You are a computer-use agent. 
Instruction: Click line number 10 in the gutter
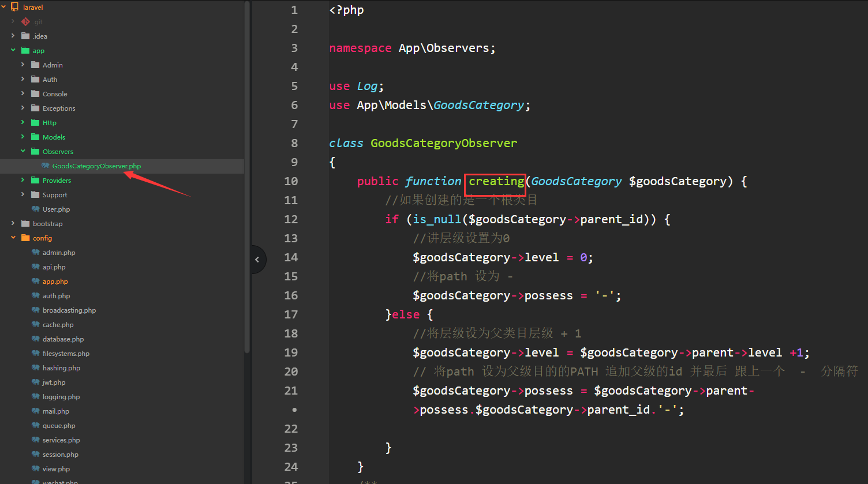point(291,181)
